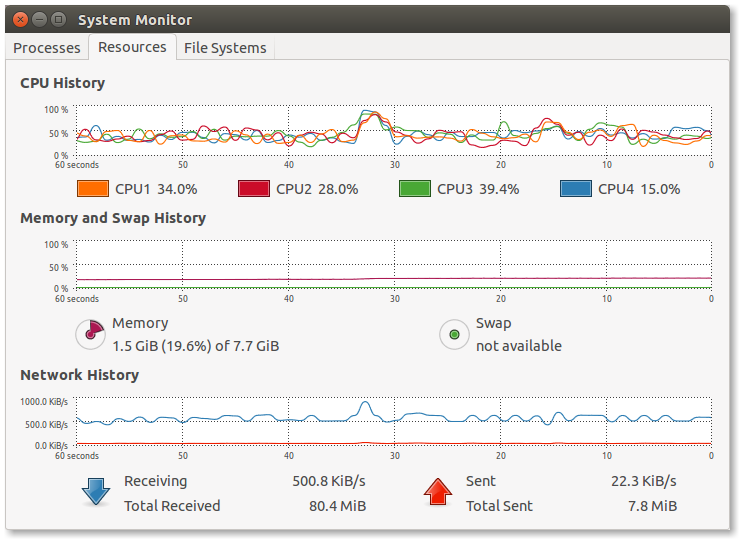Close the System Monitor window

click(18, 19)
